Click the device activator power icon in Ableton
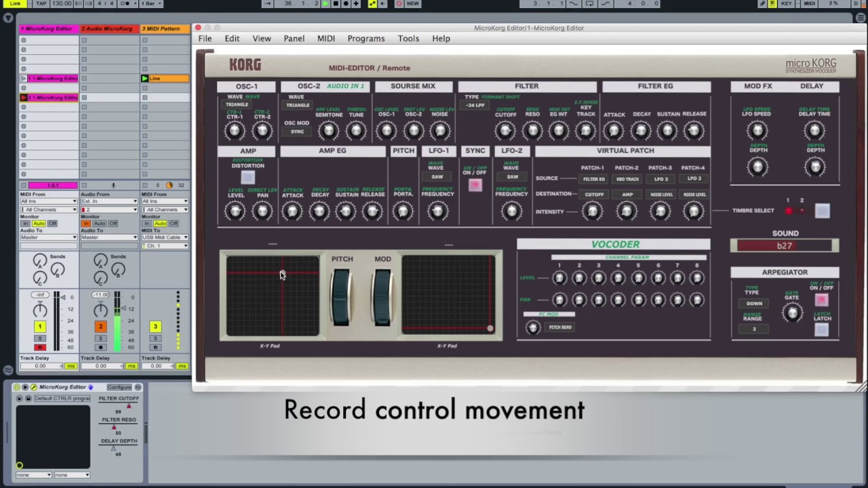 [16, 387]
